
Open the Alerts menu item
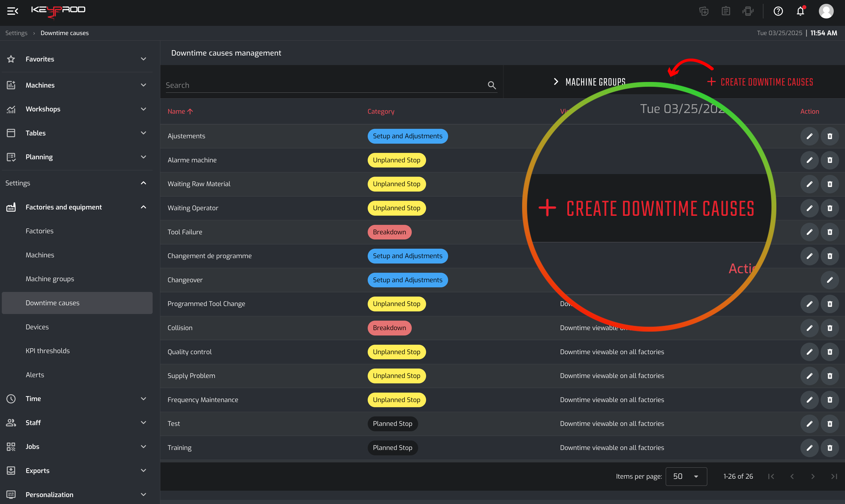click(x=77, y=375)
